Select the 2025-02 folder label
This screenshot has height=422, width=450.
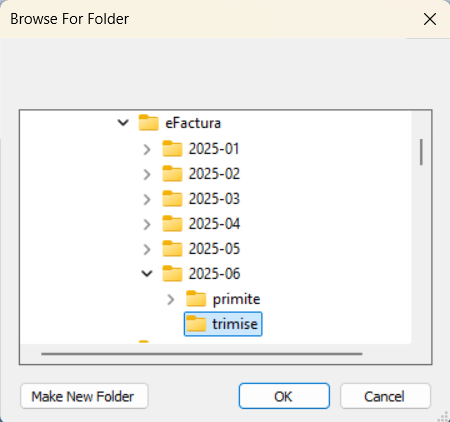tap(214, 174)
